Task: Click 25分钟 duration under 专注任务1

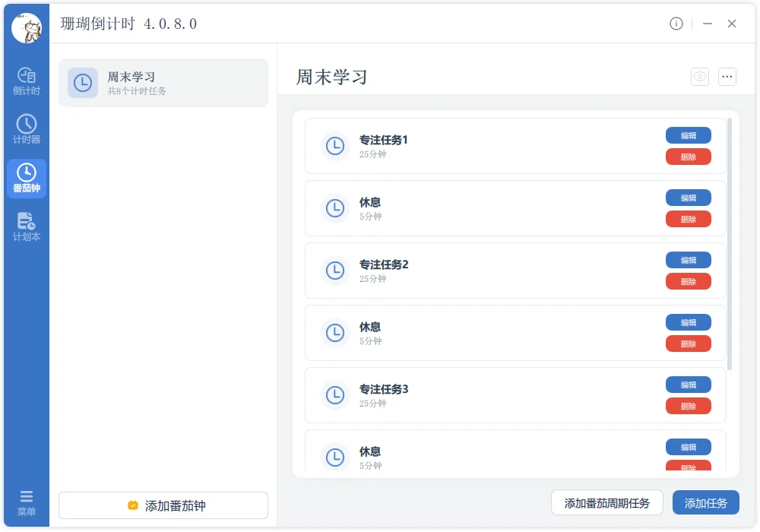Action: coord(372,154)
